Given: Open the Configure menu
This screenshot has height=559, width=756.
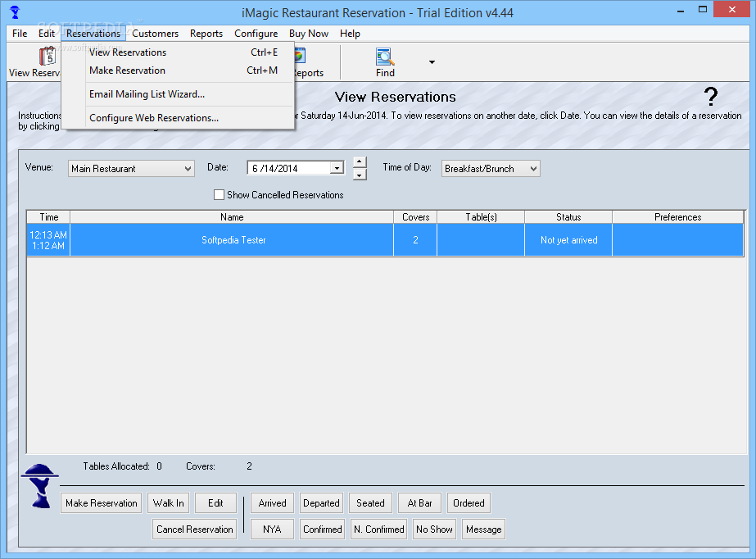Looking at the screenshot, I should (256, 34).
